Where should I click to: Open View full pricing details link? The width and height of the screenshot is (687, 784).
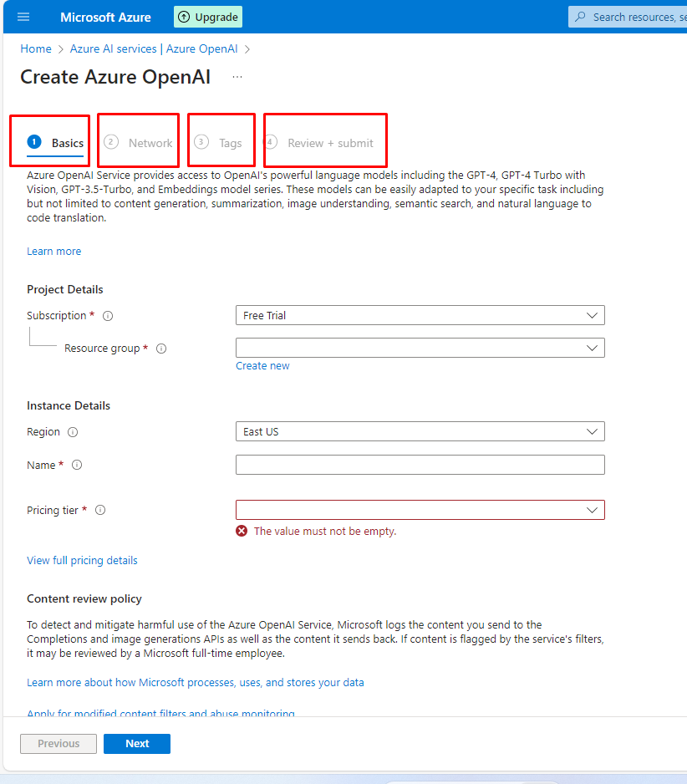[82, 561]
